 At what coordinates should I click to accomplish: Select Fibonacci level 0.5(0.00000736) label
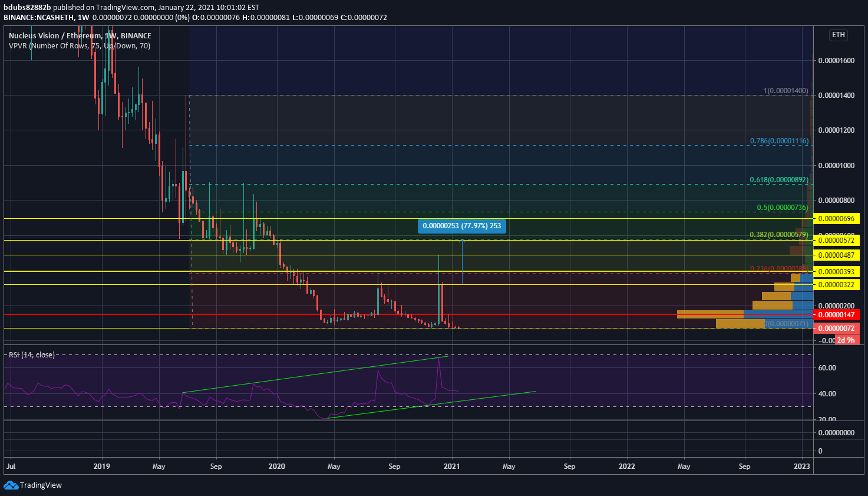(x=783, y=207)
